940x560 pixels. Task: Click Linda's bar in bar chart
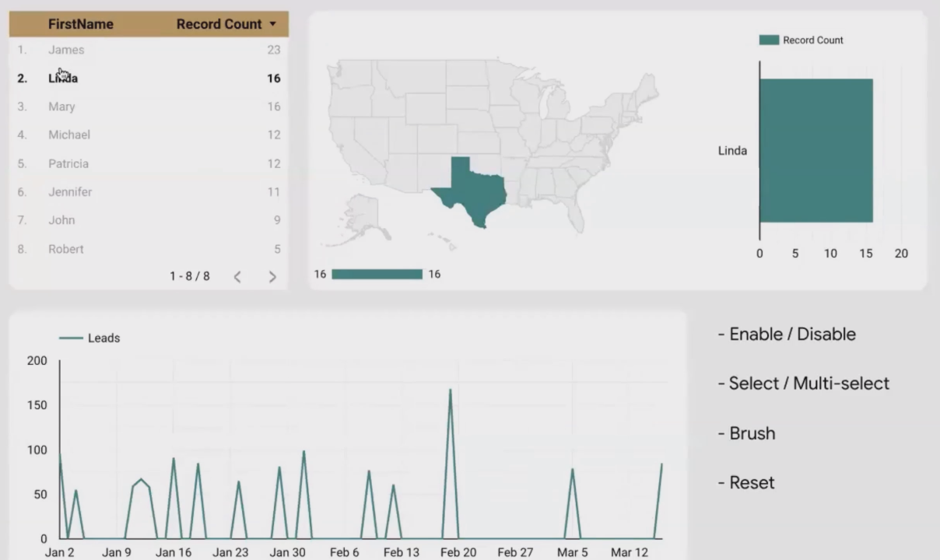tap(816, 150)
